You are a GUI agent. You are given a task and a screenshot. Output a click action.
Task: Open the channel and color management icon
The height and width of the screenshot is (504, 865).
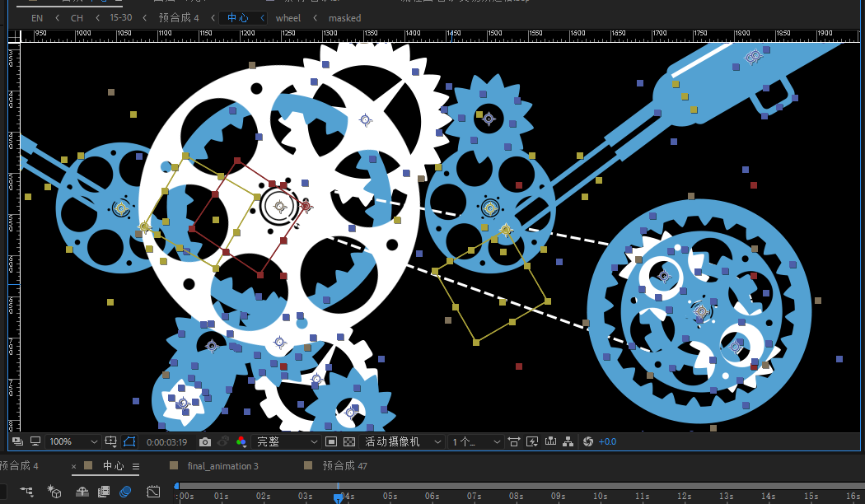241,442
